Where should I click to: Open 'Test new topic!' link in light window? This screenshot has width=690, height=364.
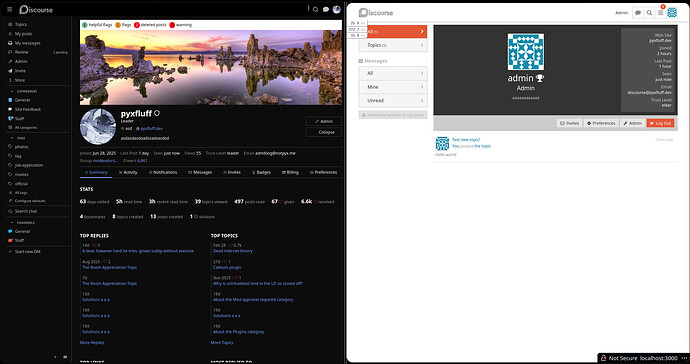pyautogui.click(x=466, y=140)
